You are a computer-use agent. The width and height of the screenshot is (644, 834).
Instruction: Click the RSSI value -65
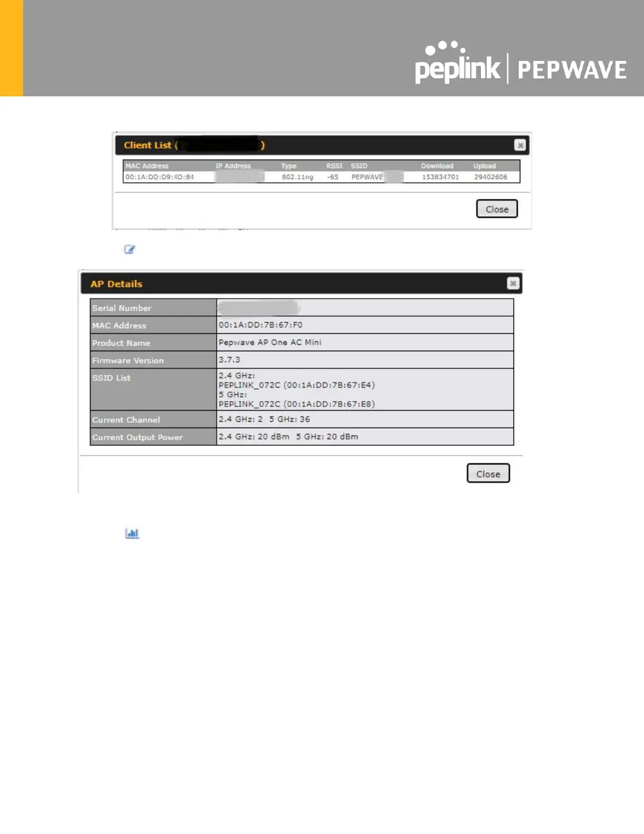[x=333, y=177]
